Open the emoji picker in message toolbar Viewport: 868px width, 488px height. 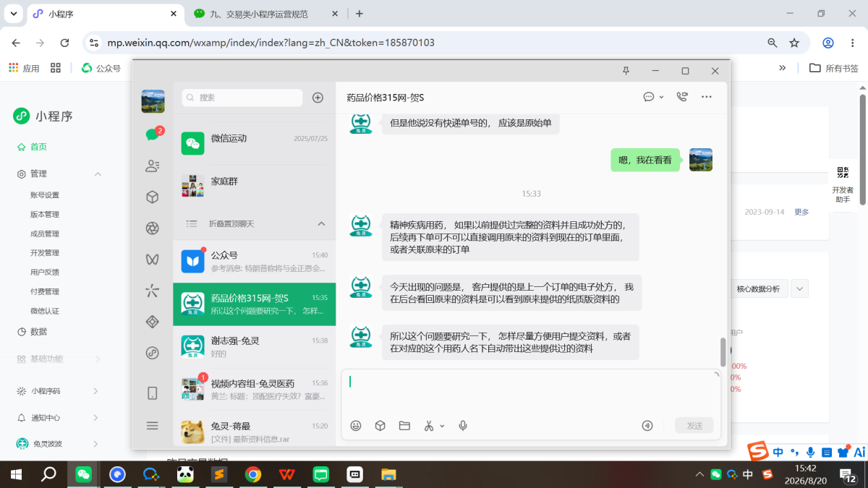356,426
